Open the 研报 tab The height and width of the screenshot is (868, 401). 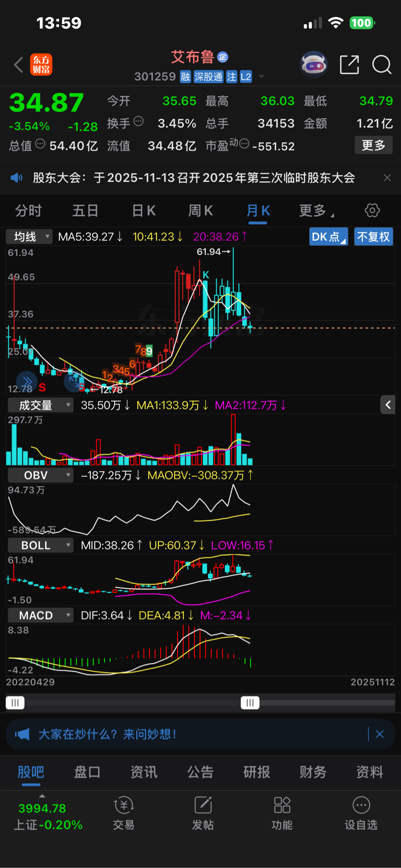257,772
